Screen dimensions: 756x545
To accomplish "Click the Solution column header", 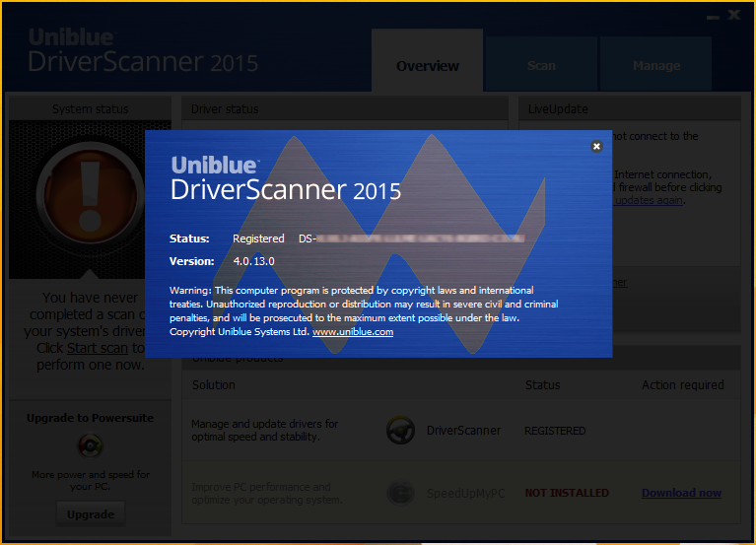I will click(214, 384).
